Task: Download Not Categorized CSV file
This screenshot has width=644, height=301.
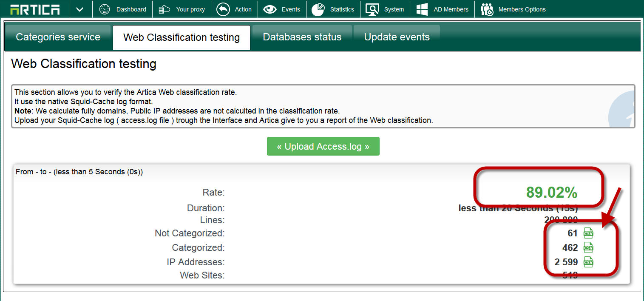Action: click(588, 233)
